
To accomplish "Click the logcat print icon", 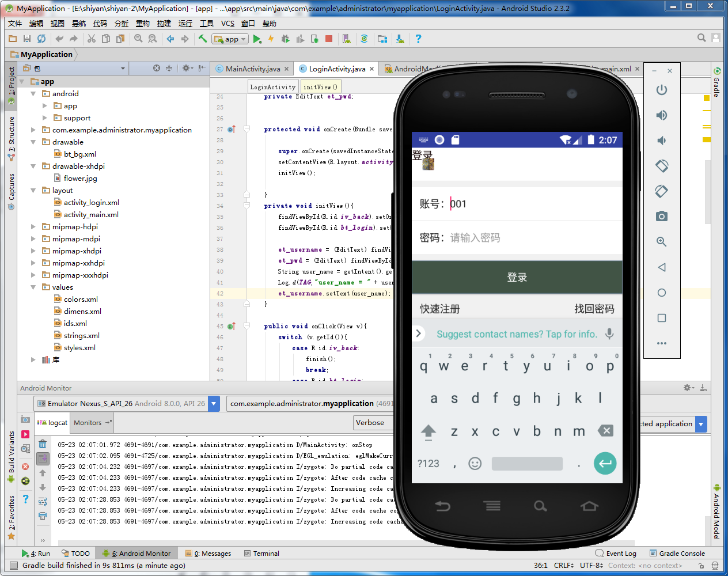I will point(43,516).
